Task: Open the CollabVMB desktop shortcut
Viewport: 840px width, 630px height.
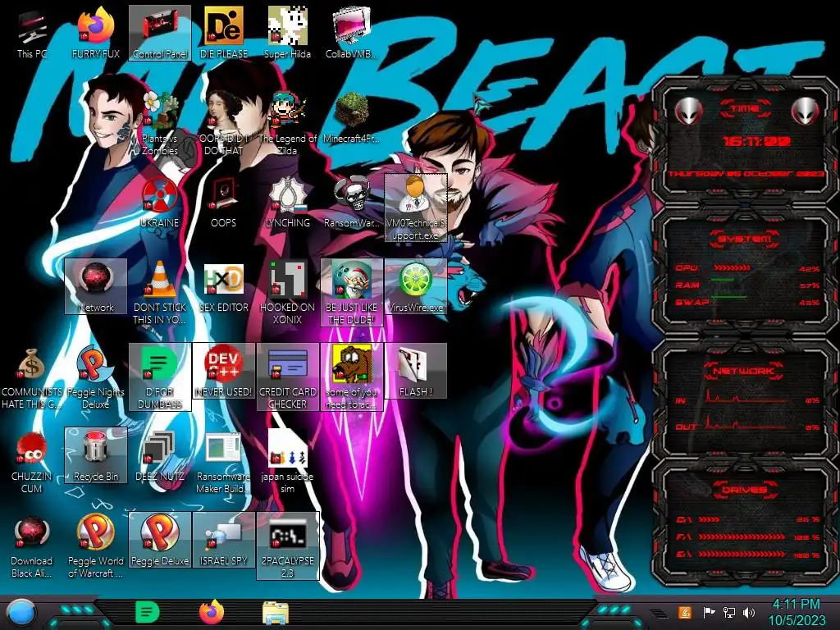Action: click(x=351, y=33)
